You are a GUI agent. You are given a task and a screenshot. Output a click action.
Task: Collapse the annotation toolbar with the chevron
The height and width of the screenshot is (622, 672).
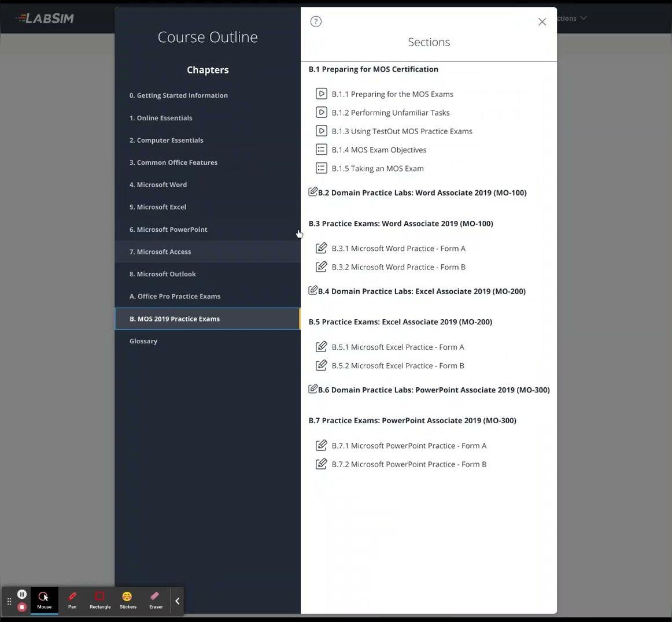point(178,601)
